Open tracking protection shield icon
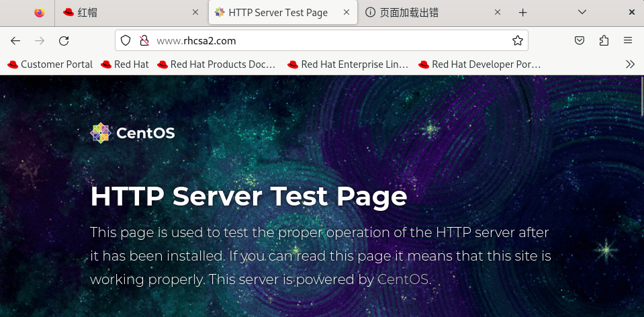644x317 pixels. pos(126,40)
